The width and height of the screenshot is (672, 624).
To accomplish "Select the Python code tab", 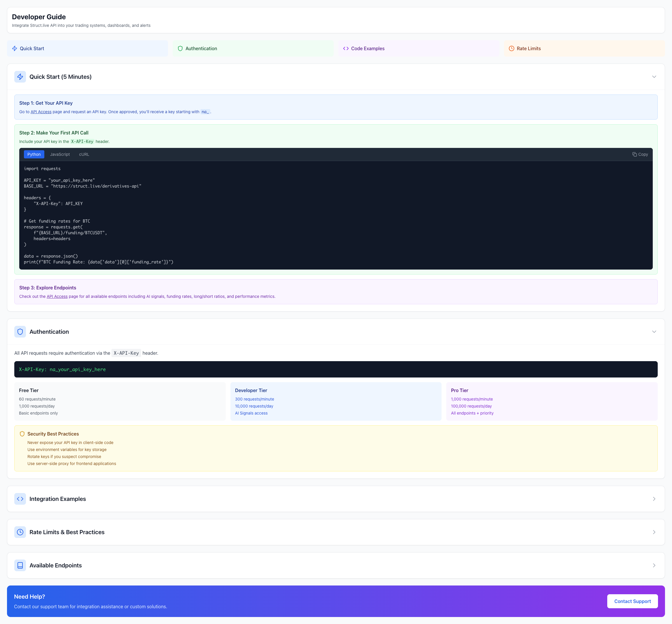I will point(34,154).
